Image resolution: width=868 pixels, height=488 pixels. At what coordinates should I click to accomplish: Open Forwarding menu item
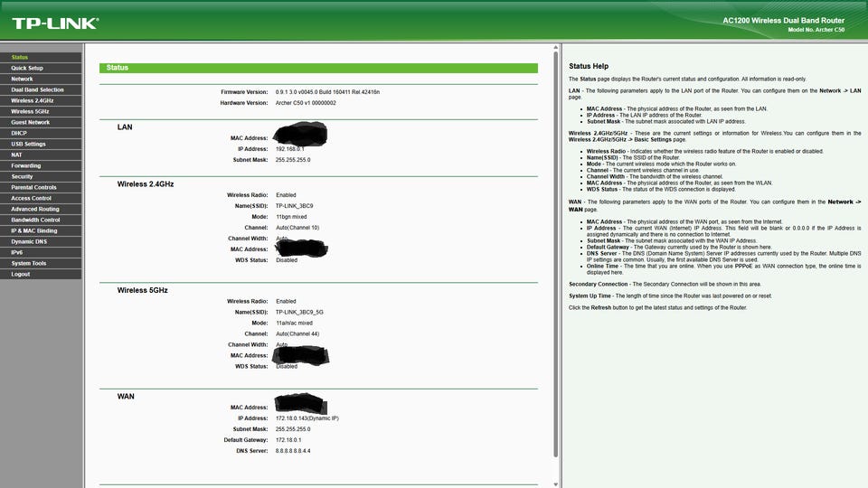click(41, 165)
